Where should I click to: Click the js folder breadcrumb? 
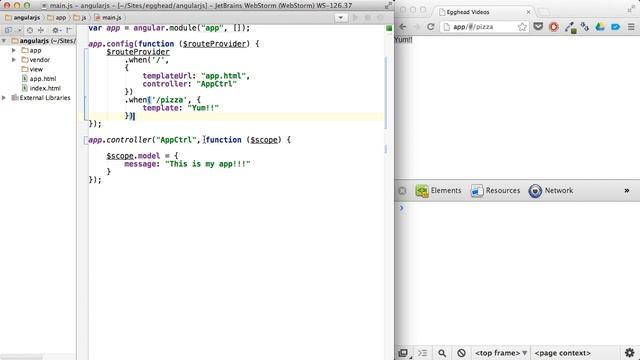[80, 18]
